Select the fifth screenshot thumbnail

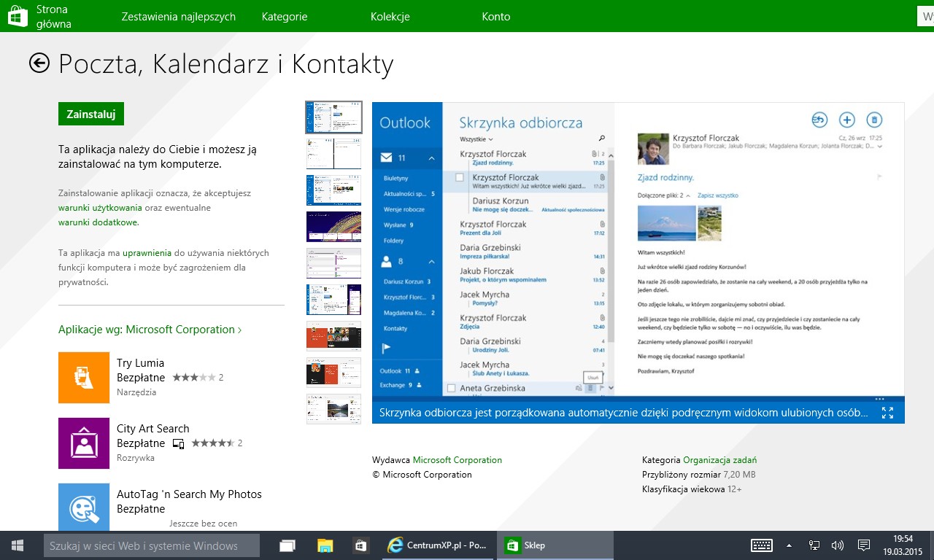333,263
